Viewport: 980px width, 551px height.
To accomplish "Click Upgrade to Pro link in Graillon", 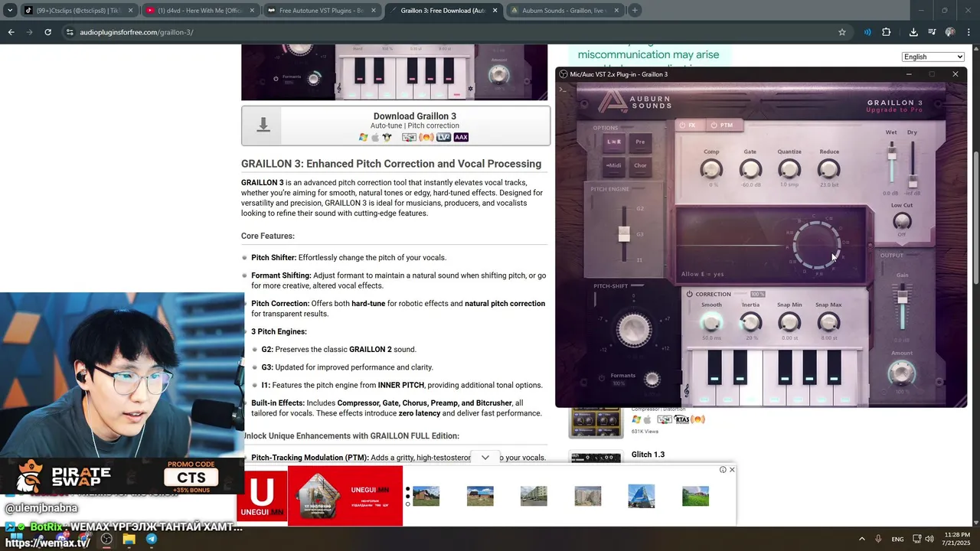I will (x=894, y=110).
